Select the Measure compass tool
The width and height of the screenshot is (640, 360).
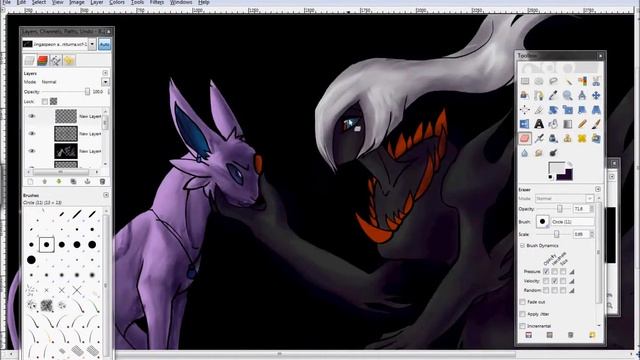pyautogui.click(x=582, y=96)
